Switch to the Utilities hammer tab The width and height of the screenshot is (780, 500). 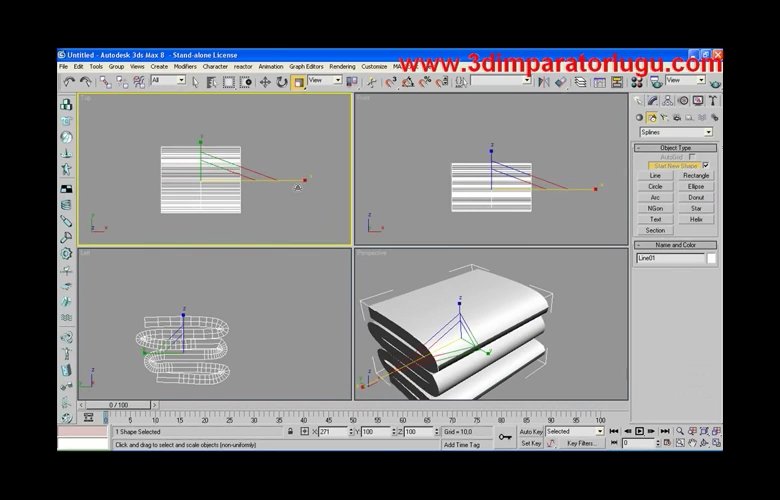click(x=713, y=101)
